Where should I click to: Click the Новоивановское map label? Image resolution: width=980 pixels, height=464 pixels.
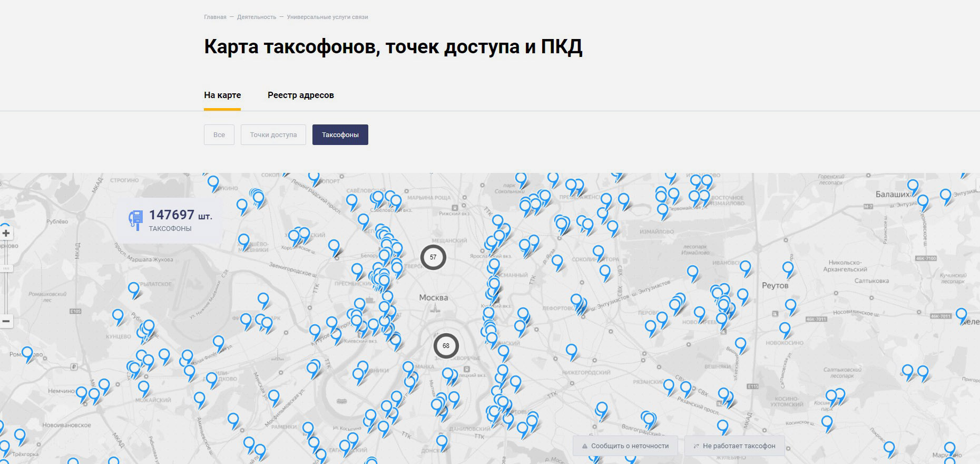67,425
